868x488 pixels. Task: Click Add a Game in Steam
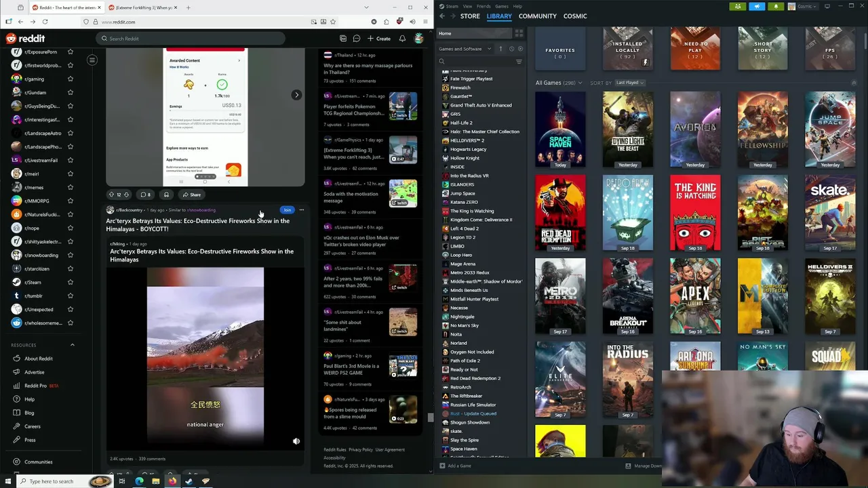(455, 466)
